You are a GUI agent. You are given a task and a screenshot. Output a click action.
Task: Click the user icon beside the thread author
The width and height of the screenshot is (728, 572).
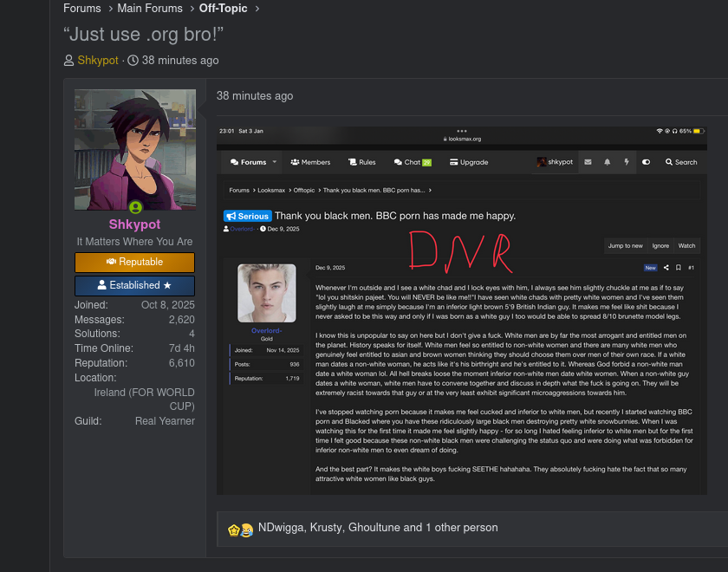68,61
